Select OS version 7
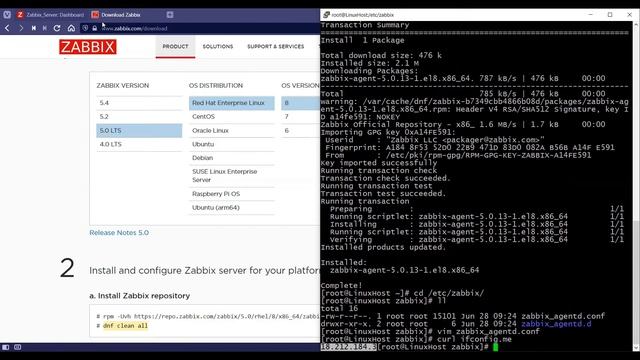Viewport: 640px width, 360px height. point(300,117)
